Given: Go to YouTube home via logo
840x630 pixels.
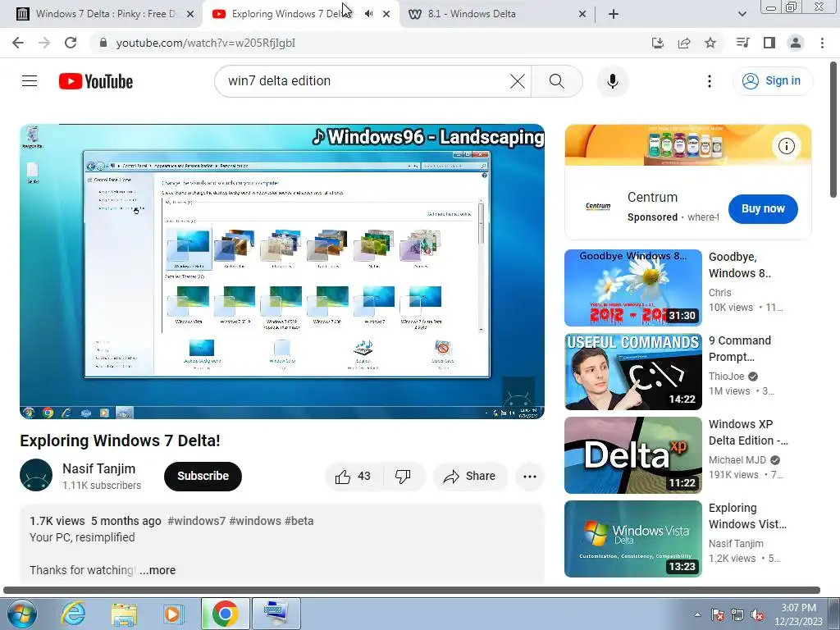Looking at the screenshot, I should [x=96, y=81].
